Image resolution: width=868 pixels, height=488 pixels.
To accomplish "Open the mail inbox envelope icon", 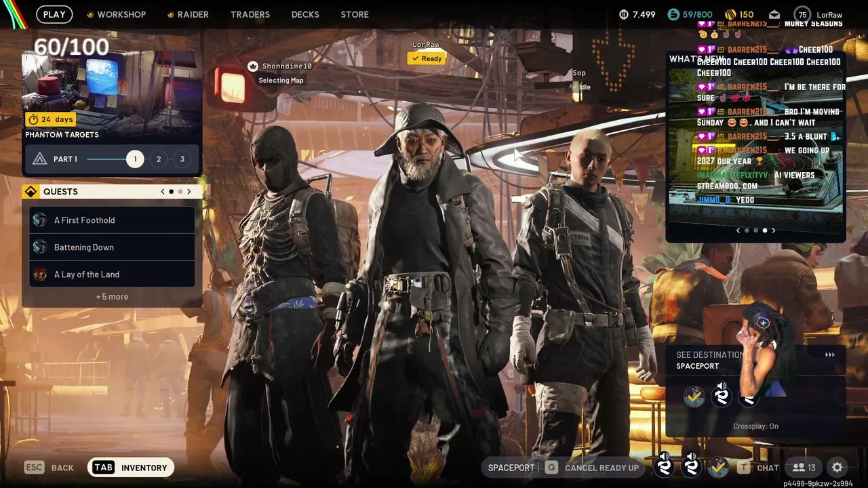I will 774,14.
